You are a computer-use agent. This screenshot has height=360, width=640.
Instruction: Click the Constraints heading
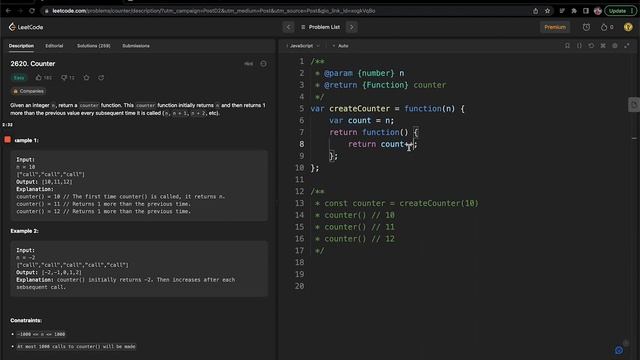tap(26, 320)
